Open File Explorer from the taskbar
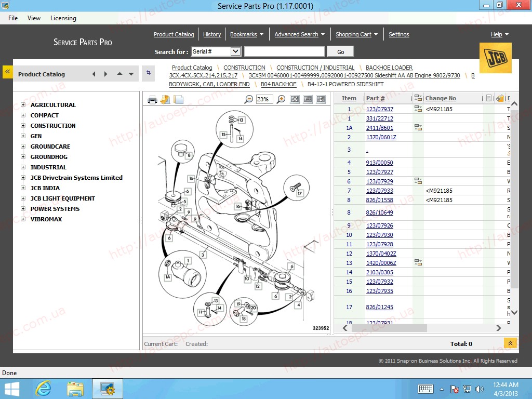Viewport: 532px width, 399px height. [75, 389]
